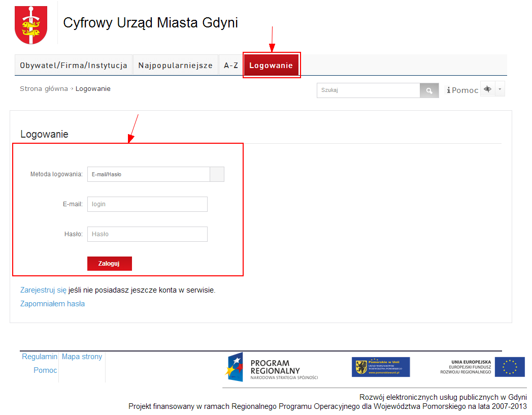The width and height of the screenshot is (532, 415).
Task: Click the Pomorskie w Unii banner
Action: (381, 367)
